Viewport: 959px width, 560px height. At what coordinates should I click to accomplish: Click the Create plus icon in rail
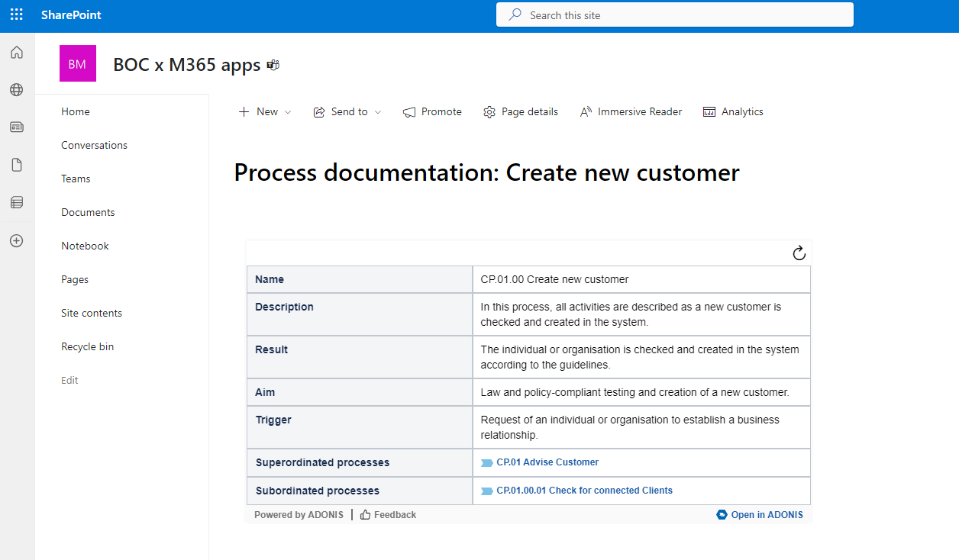point(17,240)
